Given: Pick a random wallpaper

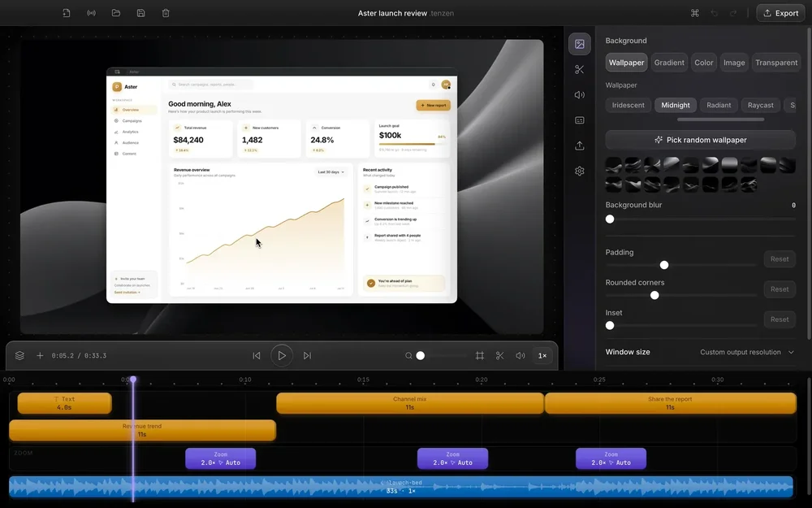Looking at the screenshot, I should point(700,140).
